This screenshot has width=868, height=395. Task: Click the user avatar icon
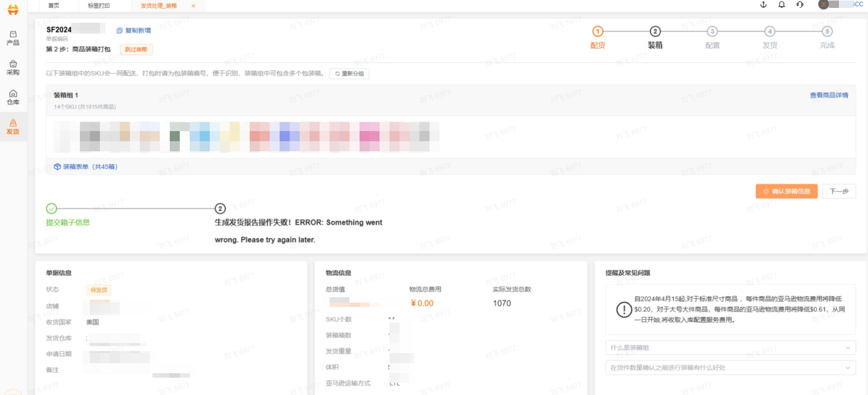pos(823,5)
